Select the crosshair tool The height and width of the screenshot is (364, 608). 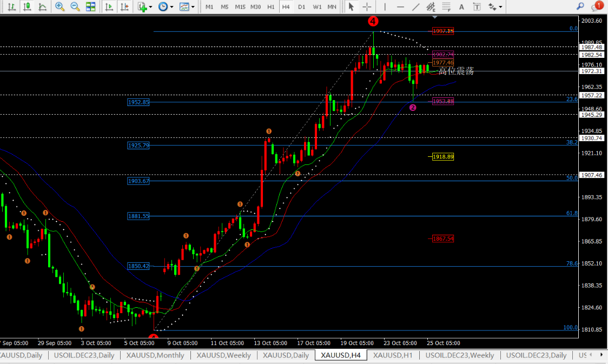pyautogui.click(x=366, y=6)
